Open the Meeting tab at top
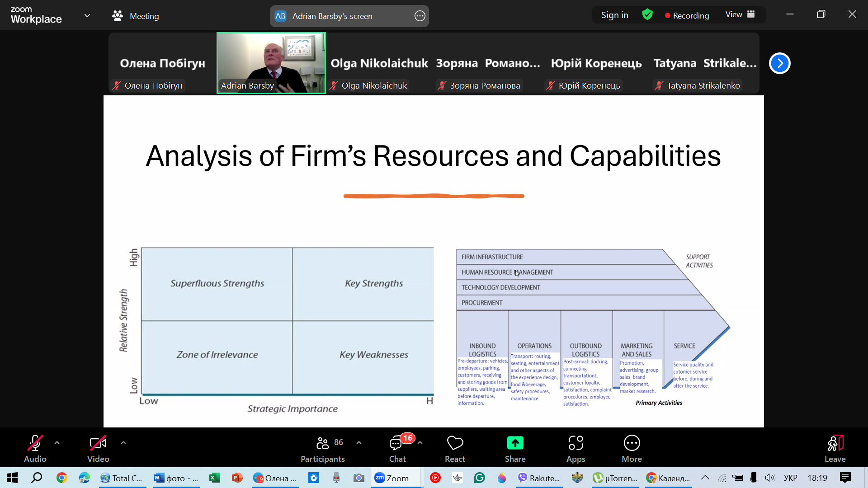 [x=136, y=16]
